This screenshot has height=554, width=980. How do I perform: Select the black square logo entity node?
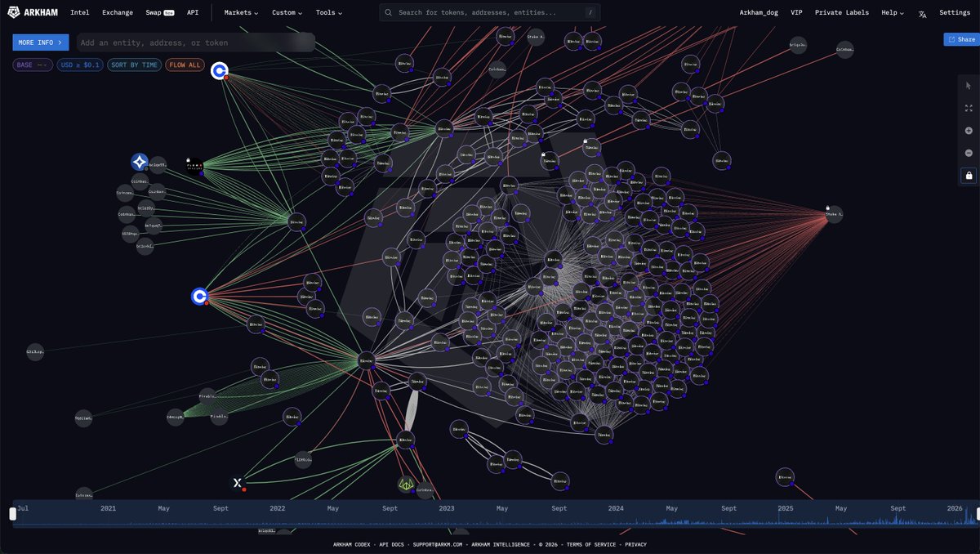click(x=194, y=165)
